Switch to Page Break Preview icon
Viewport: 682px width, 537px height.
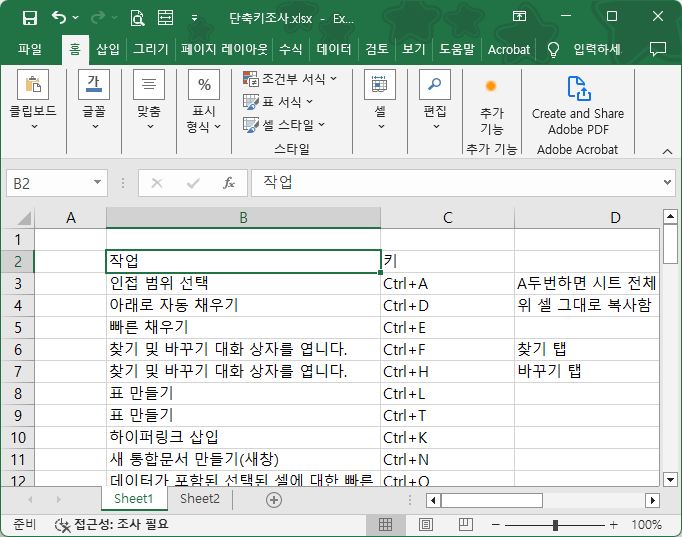[x=465, y=525]
